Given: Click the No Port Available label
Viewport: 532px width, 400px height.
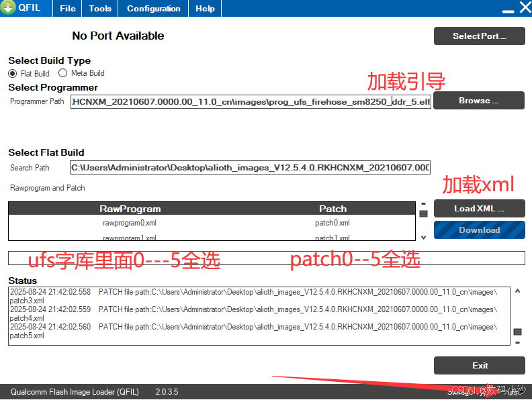Looking at the screenshot, I should [118, 36].
